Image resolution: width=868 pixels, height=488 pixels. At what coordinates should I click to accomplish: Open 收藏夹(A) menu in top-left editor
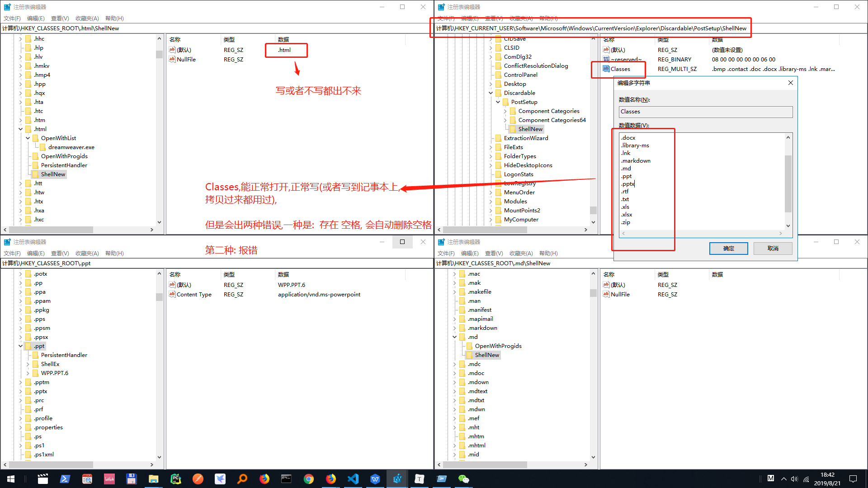pyautogui.click(x=87, y=19)
